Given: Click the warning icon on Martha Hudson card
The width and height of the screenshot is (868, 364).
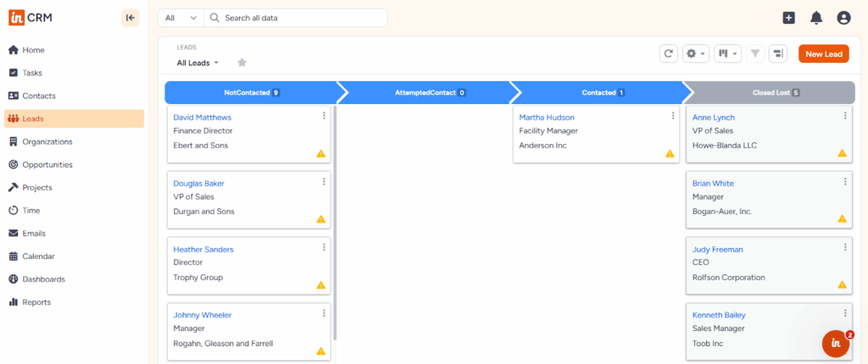Looking at the screenshot, I should point(670,153).
